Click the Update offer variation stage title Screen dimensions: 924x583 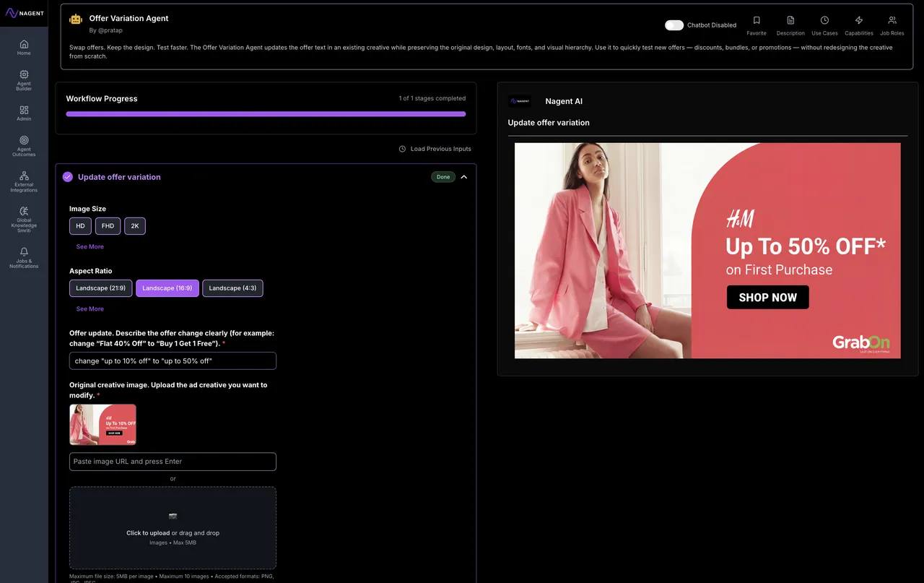pyautogui.click(x=119, y=177)
